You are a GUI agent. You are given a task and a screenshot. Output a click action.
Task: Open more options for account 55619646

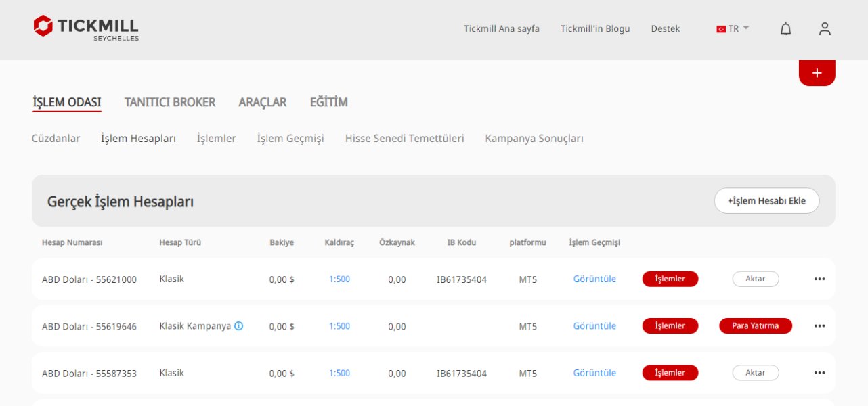(819, 326)
